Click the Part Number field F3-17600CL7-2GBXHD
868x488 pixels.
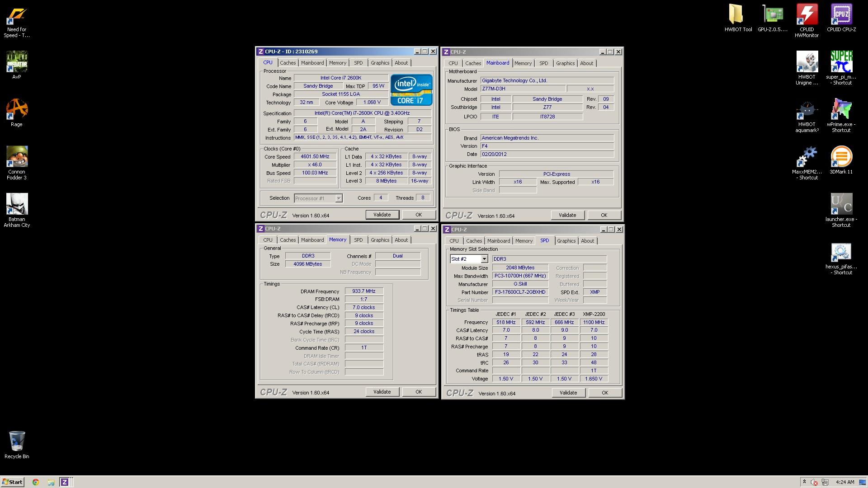point(520,292)
